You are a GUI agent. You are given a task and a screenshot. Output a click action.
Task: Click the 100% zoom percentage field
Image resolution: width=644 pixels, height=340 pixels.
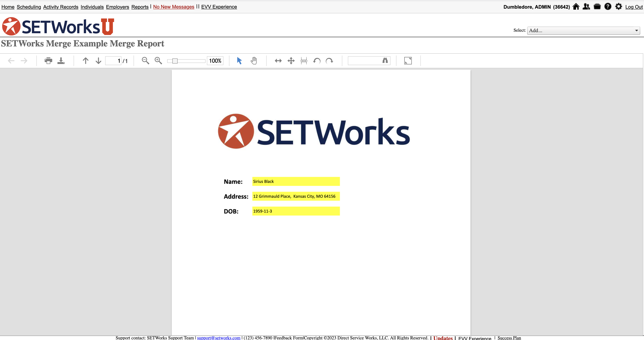(215, 61)
